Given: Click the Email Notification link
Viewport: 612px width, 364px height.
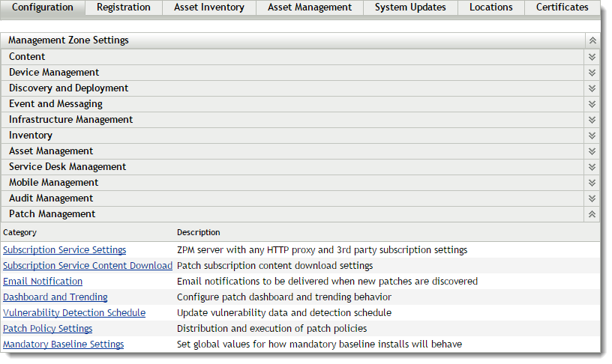Looking at the screenshot, I should click(x=43, y=282).
